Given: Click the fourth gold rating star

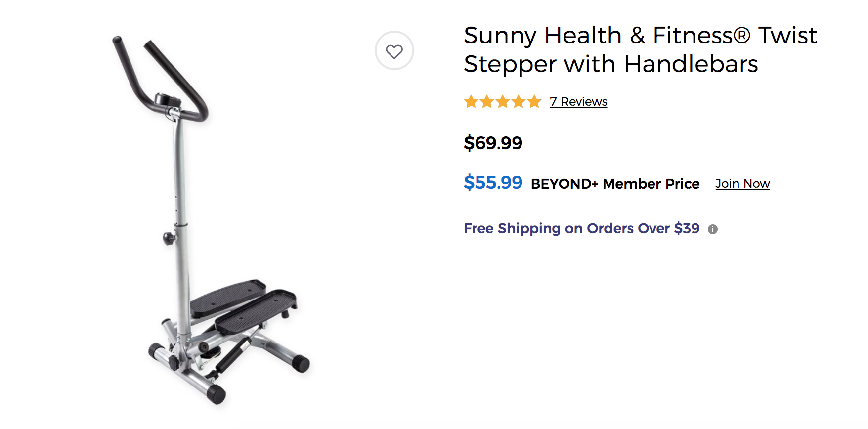Looking at the screenshot, I should pos(519,102).
